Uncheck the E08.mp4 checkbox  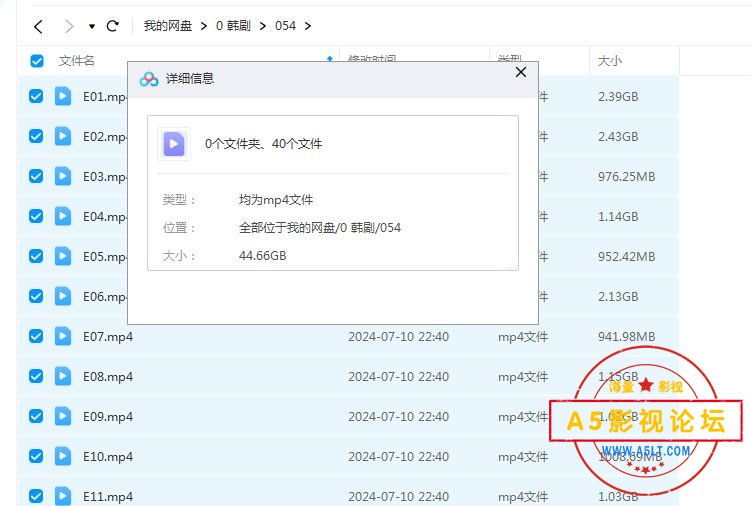tap(36, 376)
